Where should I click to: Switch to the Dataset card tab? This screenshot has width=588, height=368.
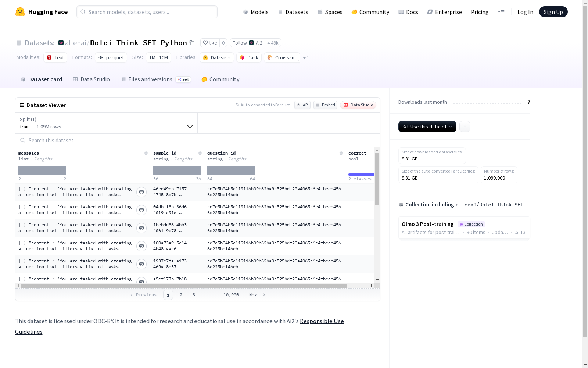41,79
